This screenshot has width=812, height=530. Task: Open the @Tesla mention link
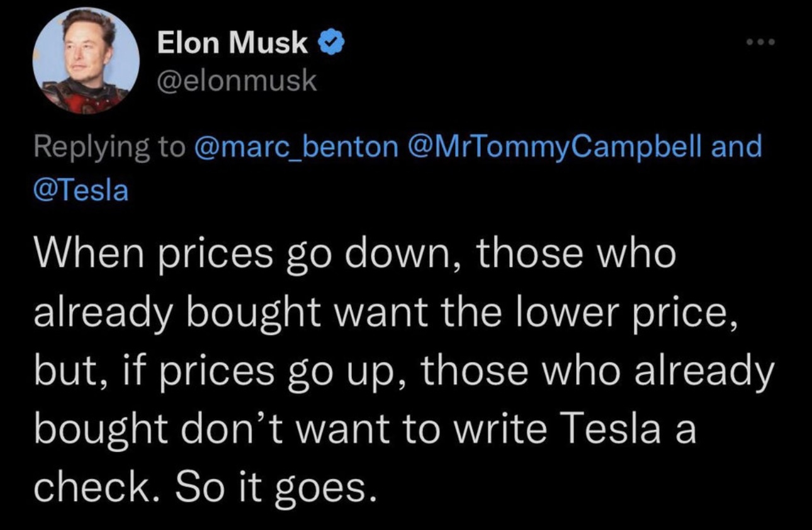[81, 189]
